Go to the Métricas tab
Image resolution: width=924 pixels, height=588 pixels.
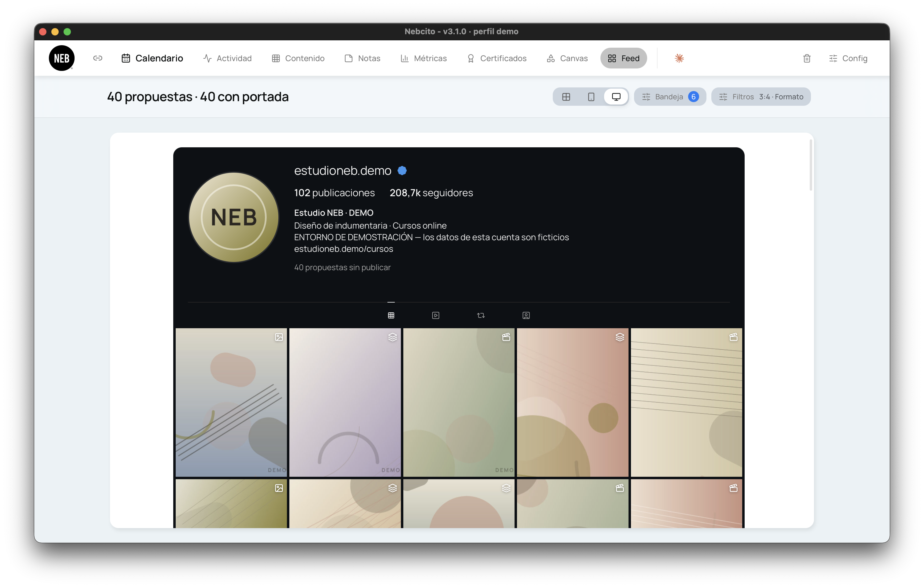[424, 58]
